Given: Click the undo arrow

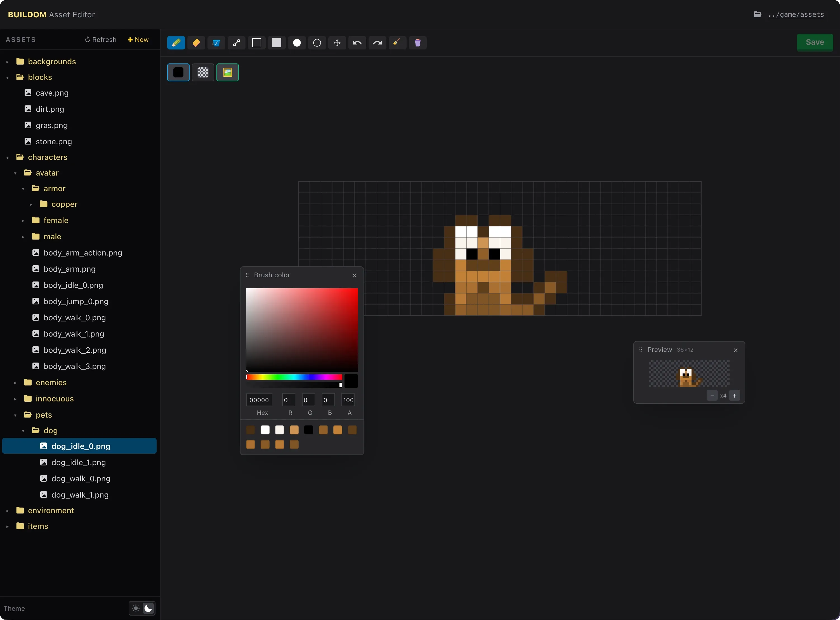Looking at the screenshot, I should 357,43.
